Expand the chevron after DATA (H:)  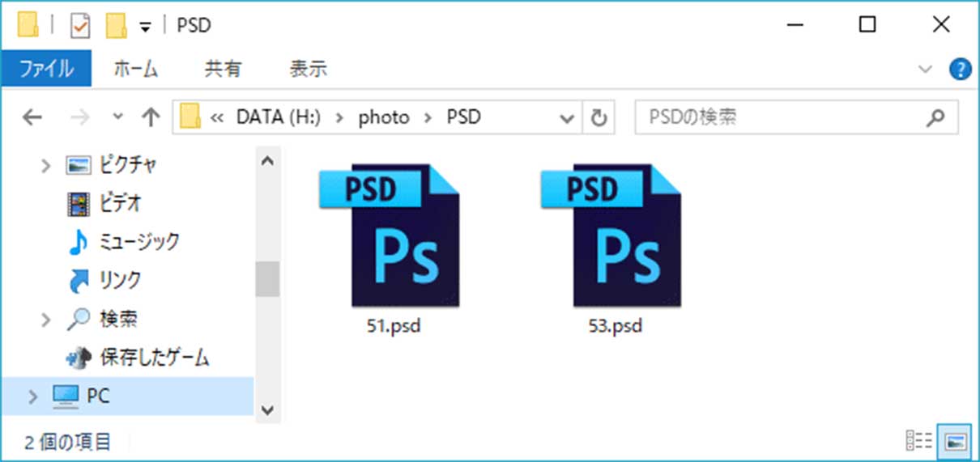(339, 117)
